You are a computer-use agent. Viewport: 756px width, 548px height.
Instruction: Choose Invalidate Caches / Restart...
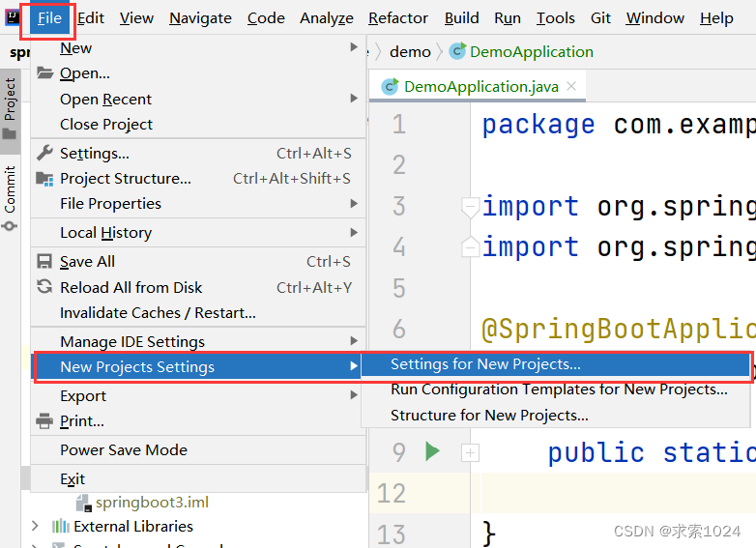coord(197,313)
